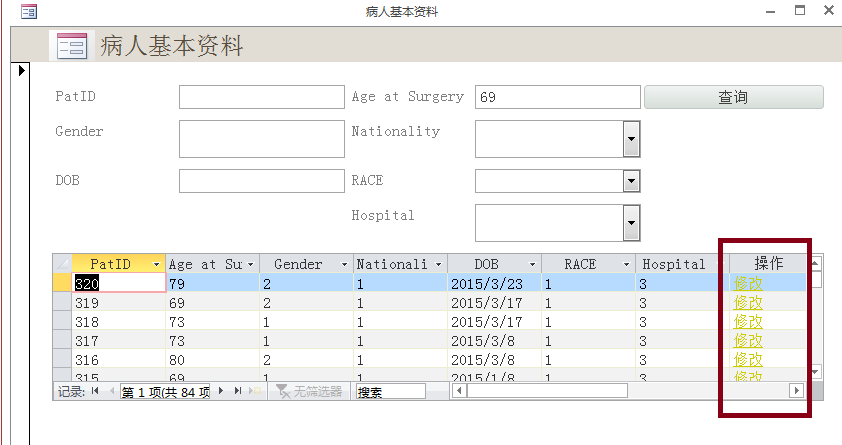The width and height of the screenshot is (842, 445).
Task: Click the form icon in title bar
Action: (x=29, y=12)
